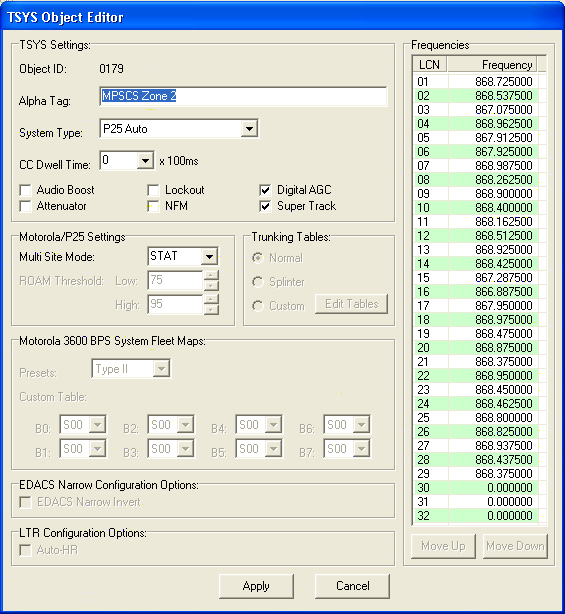
Task: Select LCN 16 frequency 866.887500
Action: pos(476,292)
